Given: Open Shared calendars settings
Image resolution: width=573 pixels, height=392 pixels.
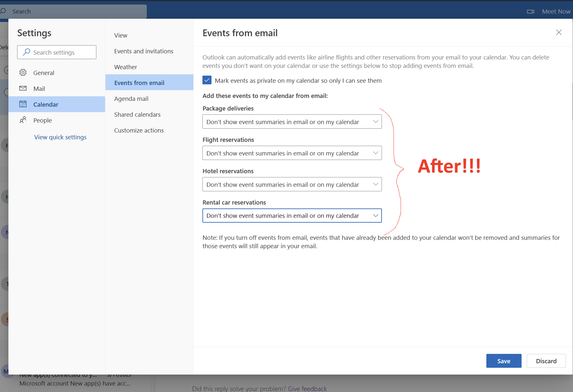Looking at the screenshot, I should click(x=149, y=114).
